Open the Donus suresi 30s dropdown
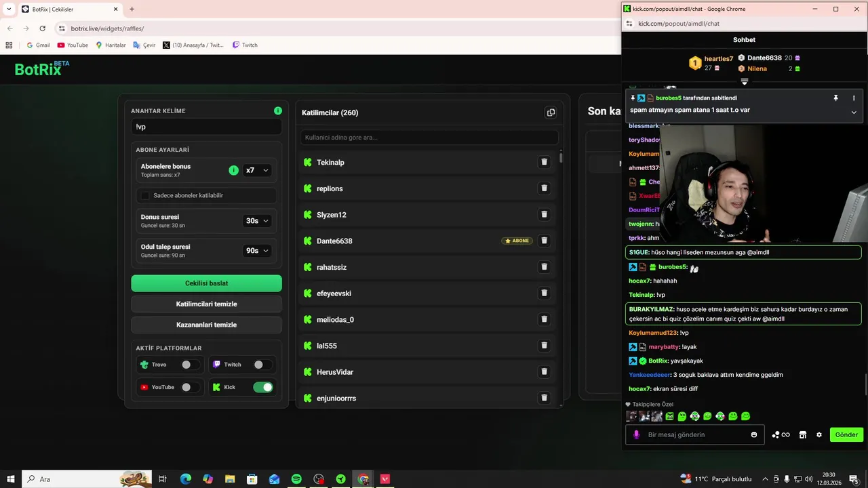This screenshot has width=868, height=488. click(x=257, y=220)
